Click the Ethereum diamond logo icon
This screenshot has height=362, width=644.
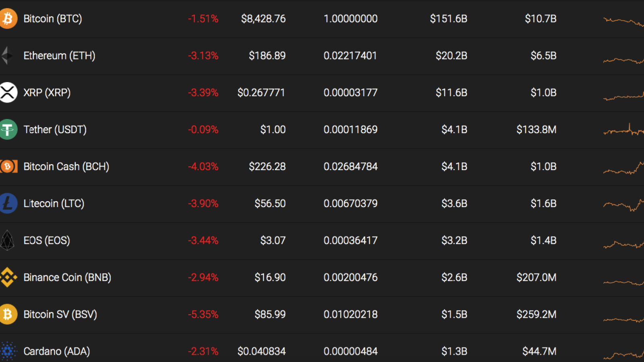(7, 56)
